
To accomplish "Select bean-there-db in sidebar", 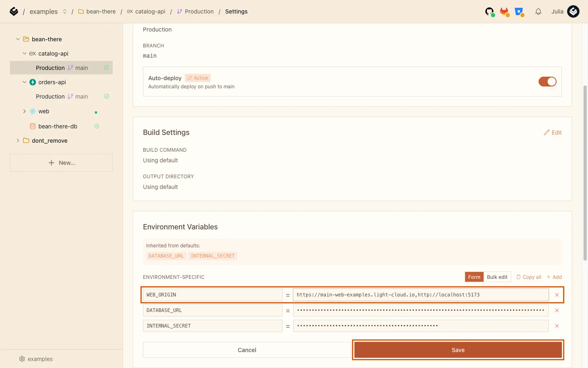I will [58, 126].
